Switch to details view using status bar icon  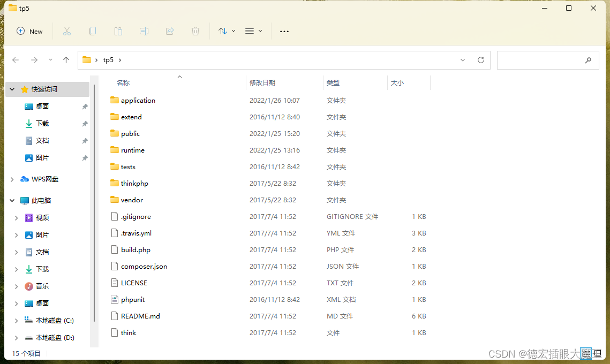pos(586,353)
